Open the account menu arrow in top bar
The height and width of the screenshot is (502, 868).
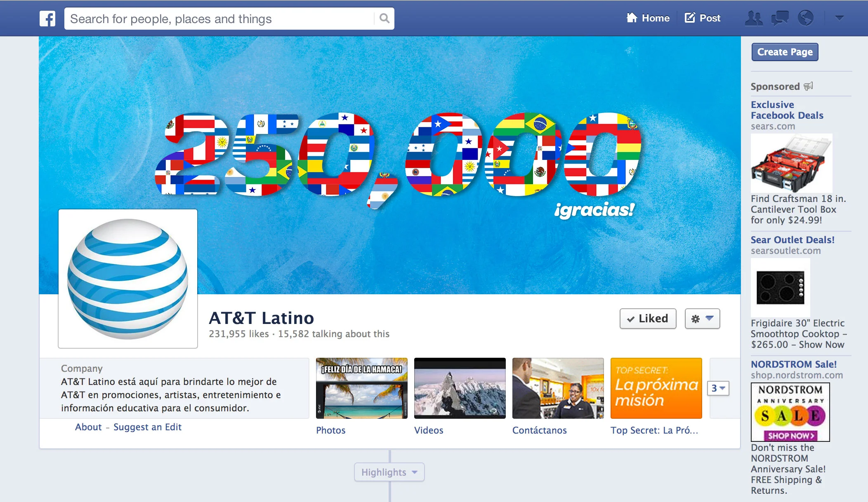coord(839,18)
